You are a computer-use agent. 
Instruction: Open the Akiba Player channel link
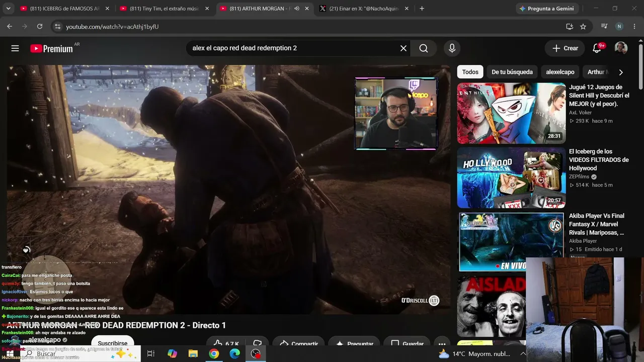(583, 241)
